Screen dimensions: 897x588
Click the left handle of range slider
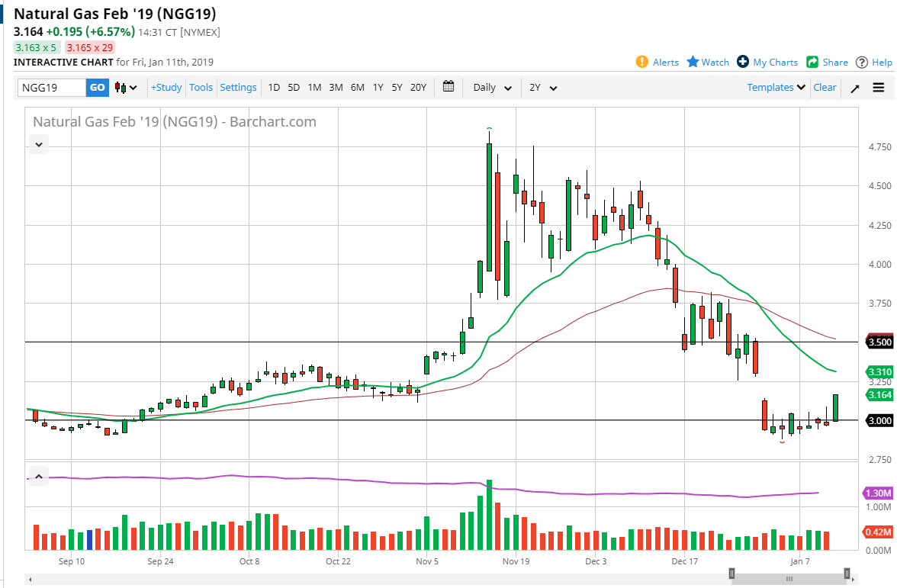pos(731,574)
